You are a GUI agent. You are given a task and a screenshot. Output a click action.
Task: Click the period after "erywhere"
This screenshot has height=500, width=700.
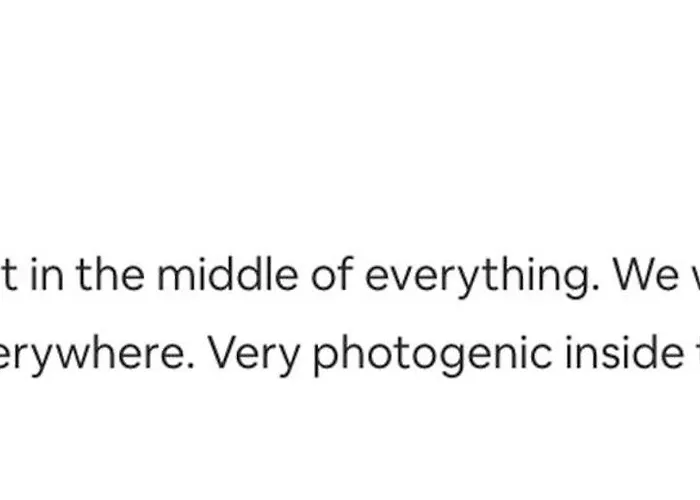pos(191,366)
